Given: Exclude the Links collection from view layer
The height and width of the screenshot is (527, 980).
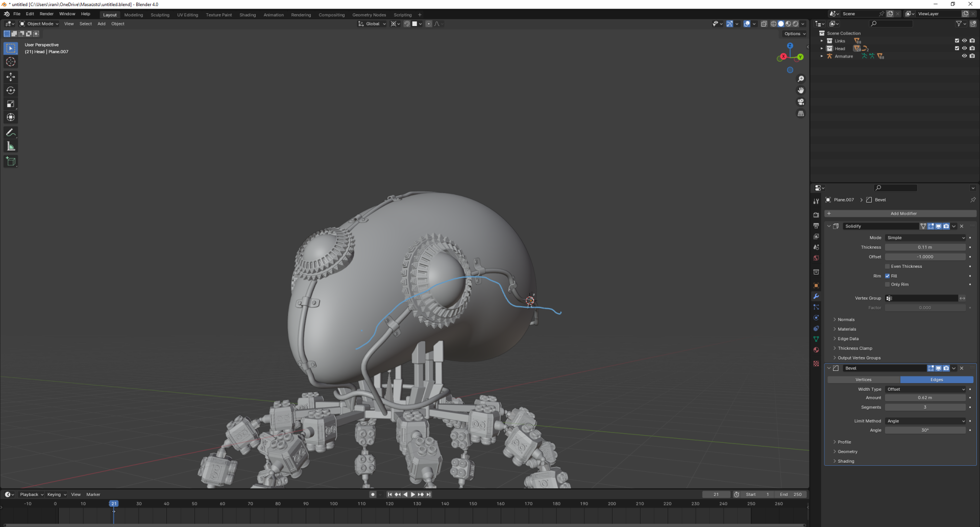Looking at the screenshot, I should pos(957,41).
